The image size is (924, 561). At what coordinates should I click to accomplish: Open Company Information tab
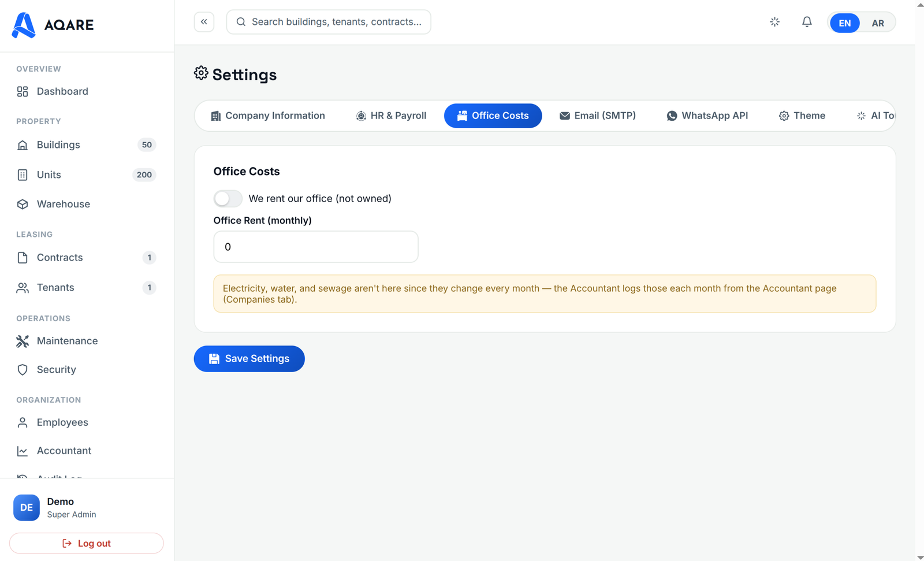click(268, 116)
